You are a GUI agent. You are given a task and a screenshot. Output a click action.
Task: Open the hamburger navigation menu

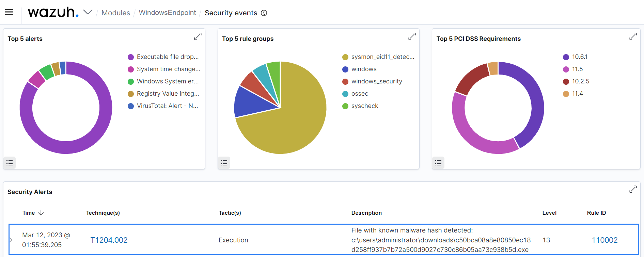point(9,12)
